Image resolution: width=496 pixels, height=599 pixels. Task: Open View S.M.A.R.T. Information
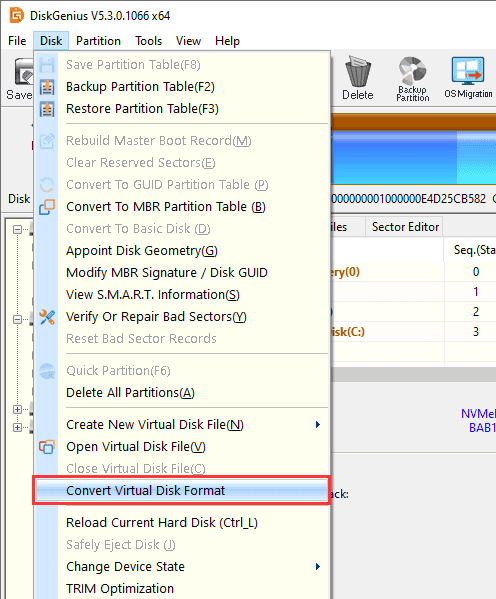[182, 295]
